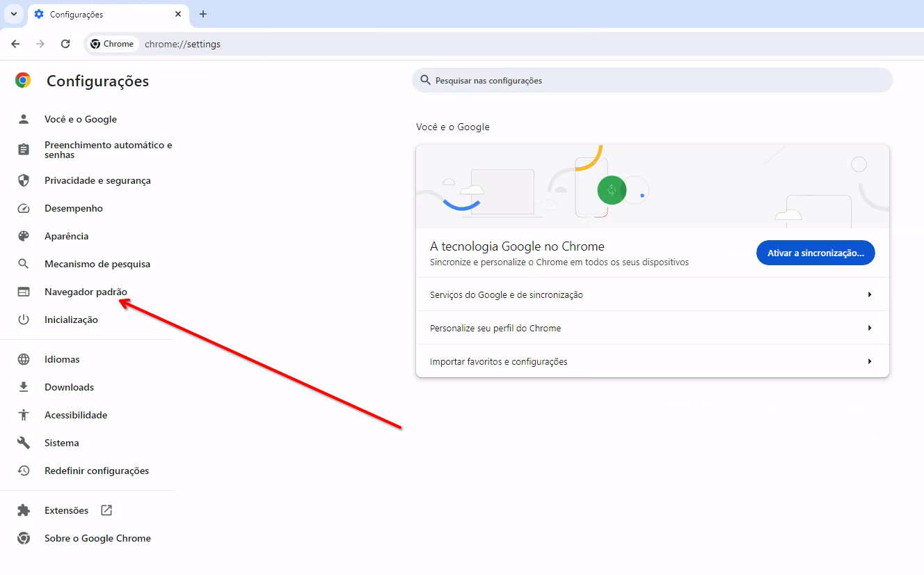Click the Chrome site info chip in address bar
Image resolution: width=924 pixels, height=575 pixels.
112,44
